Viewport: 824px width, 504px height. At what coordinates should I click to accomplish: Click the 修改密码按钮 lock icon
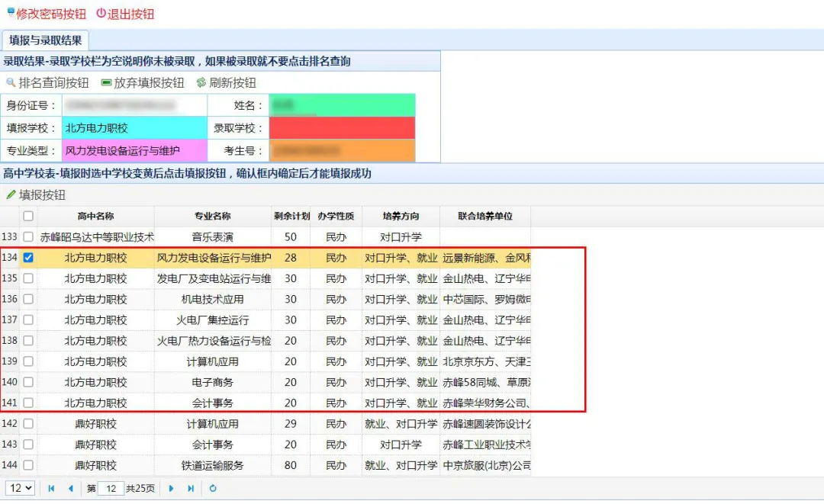pos(11,12)
